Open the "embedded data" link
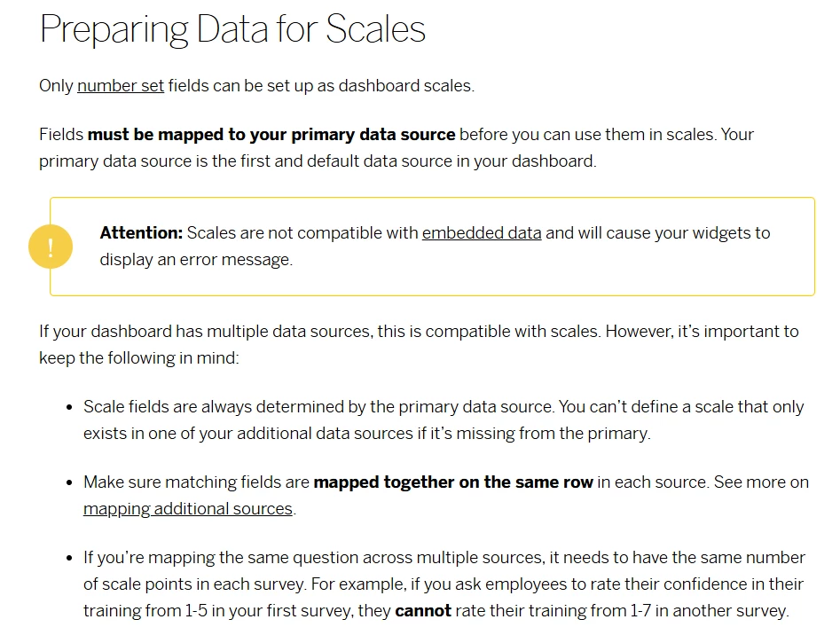This screenshot has width=840, height=635. [482, 233]
